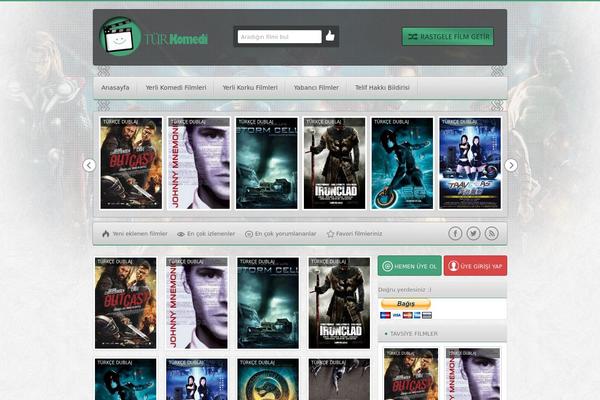
Task: Click the payment cards icons under Bağış
Action: point(406,315)
